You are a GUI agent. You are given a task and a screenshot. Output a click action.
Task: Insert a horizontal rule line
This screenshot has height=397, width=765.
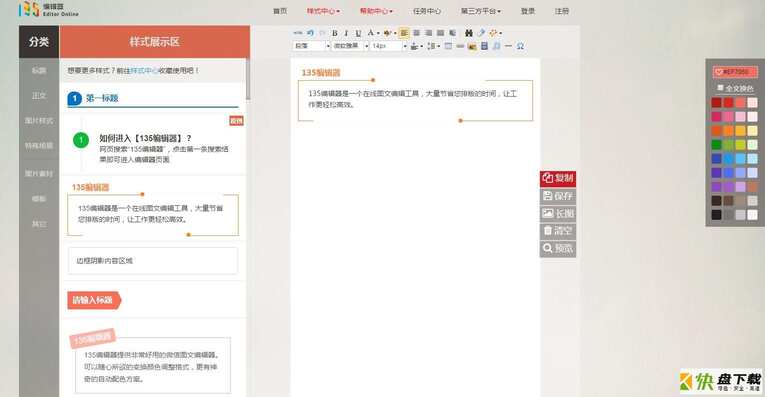pos(508,46)
